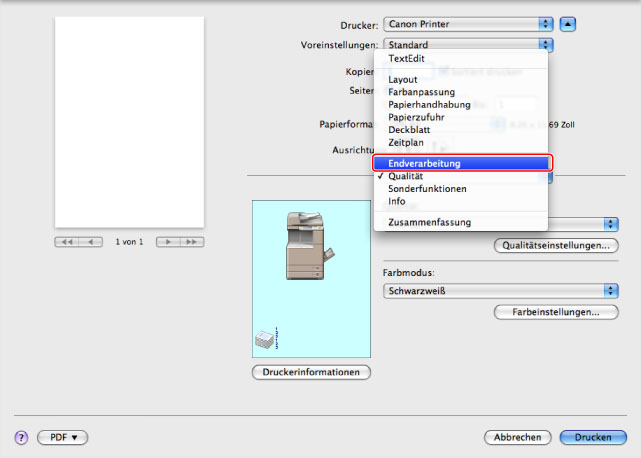Select the Layout menu entry
641x458 pixels.
pyautogui.click(x=403, y=79)
